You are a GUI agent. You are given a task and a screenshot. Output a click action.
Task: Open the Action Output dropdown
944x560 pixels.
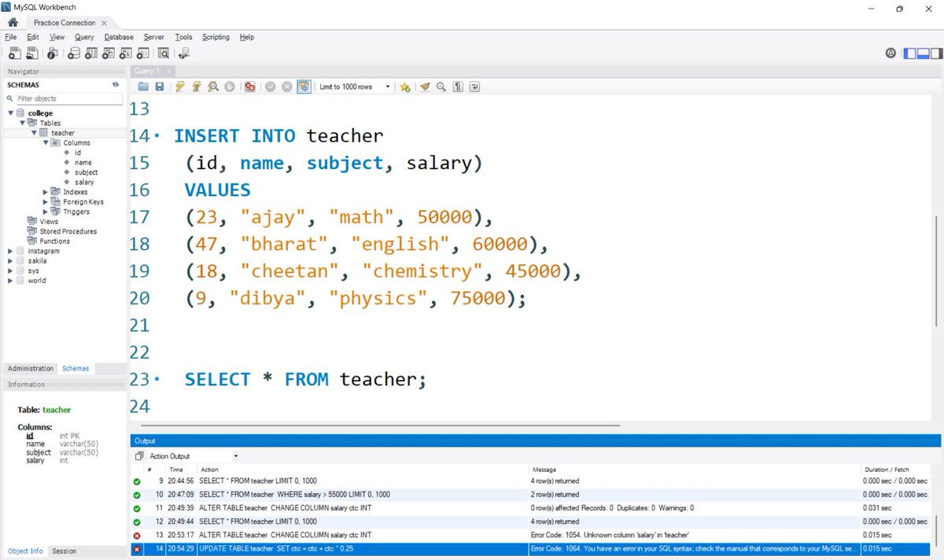coord(234,456)
